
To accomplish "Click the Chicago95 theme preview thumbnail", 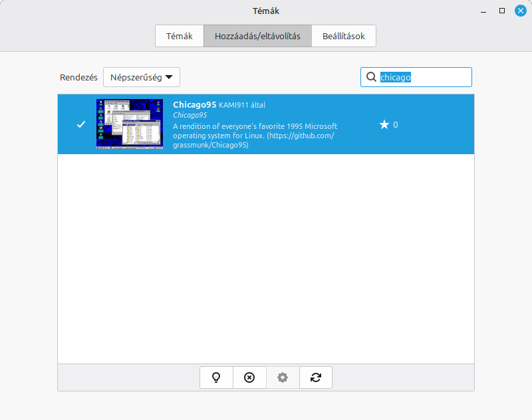I will [x=130, y=124].
